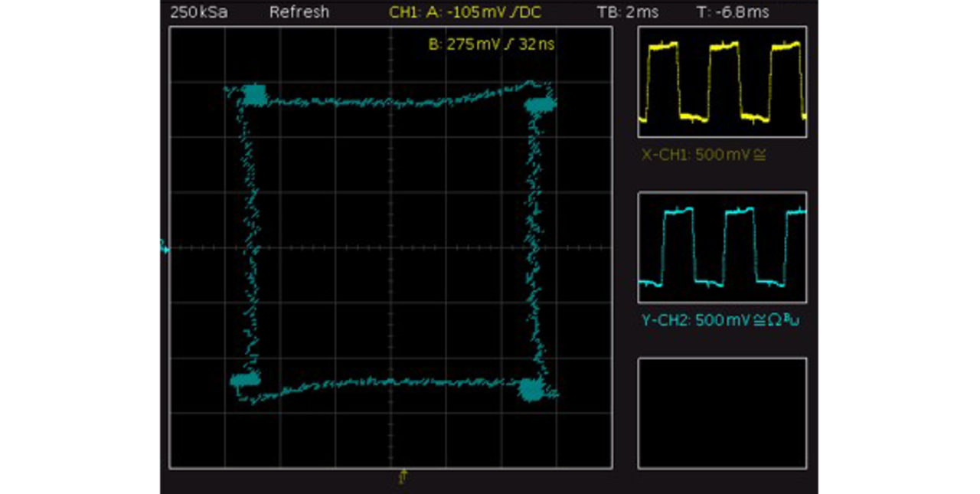This screenshot has height=494, width=980.
Task: Select the 250 kSa sample rate readout
Action: point(199,12)
